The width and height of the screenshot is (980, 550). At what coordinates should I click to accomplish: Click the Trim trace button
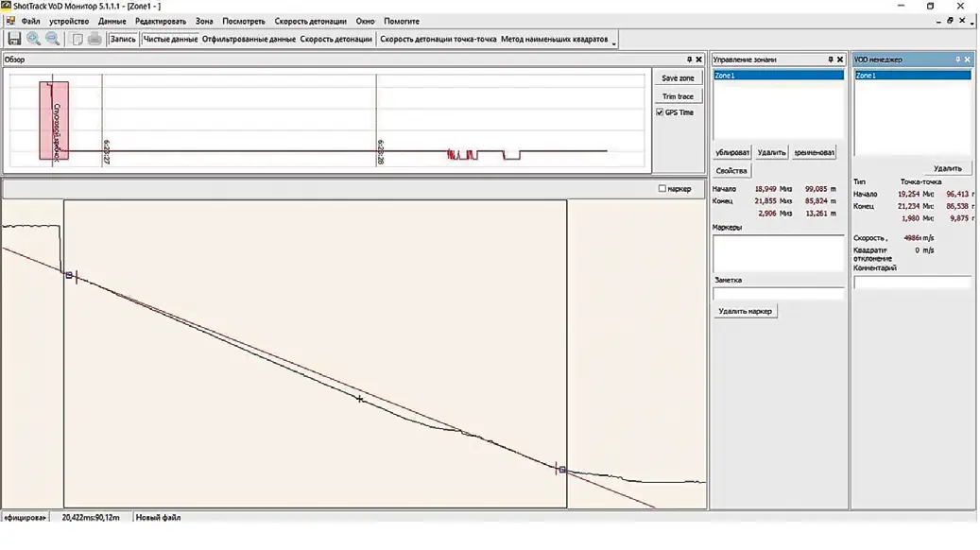[x=678, y=96]
